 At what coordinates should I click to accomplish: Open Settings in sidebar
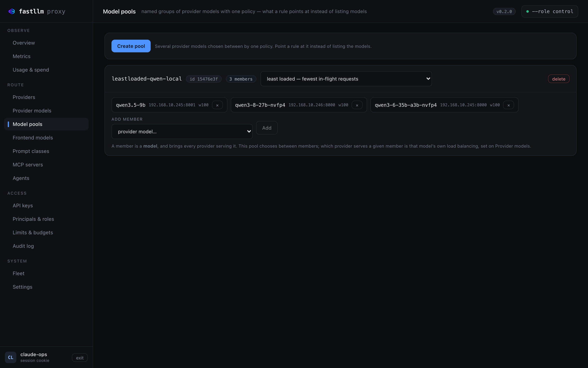click(46, 287)
